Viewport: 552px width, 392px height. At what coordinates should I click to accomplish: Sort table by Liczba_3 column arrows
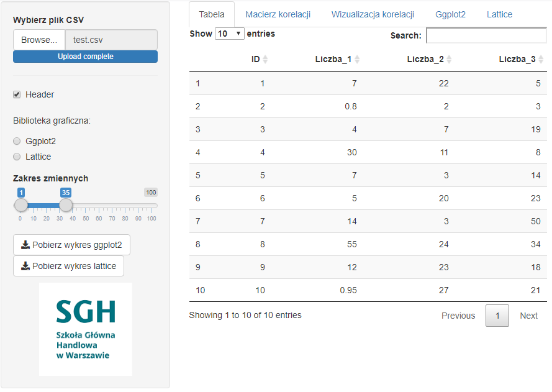541,60
